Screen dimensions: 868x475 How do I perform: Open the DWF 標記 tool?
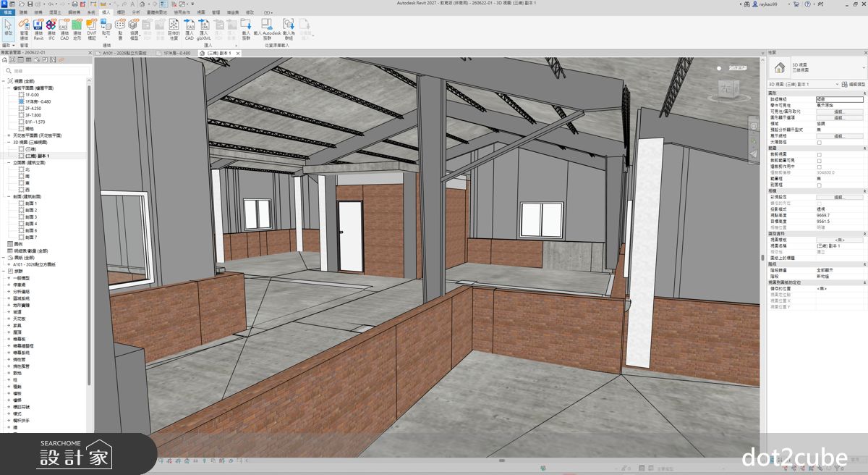92,30
